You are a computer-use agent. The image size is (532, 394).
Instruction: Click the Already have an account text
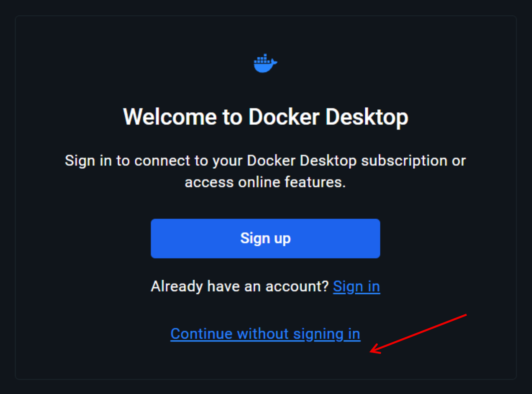pos(240,286)
